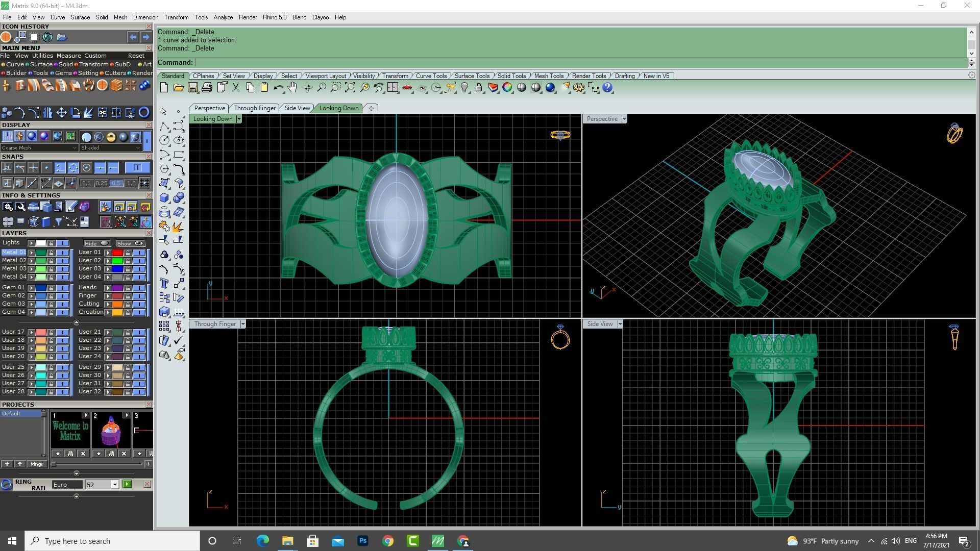Click the Mngr button in Projects
The height and width of the screenshot is (551, 980).
click(x=37, y=464)
